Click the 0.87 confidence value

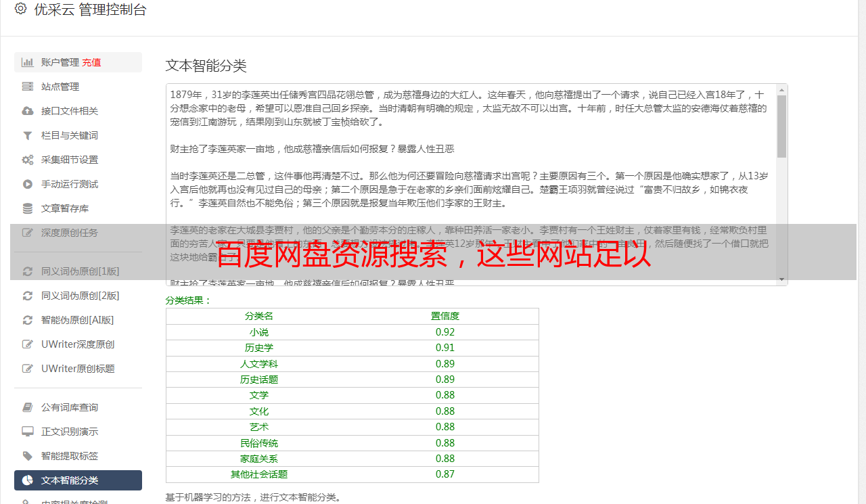pos(445,474)
